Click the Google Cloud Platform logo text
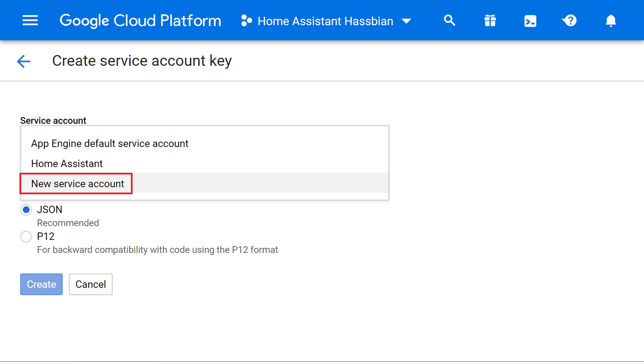This screenshot has height=362, width=644. [140, 21]
